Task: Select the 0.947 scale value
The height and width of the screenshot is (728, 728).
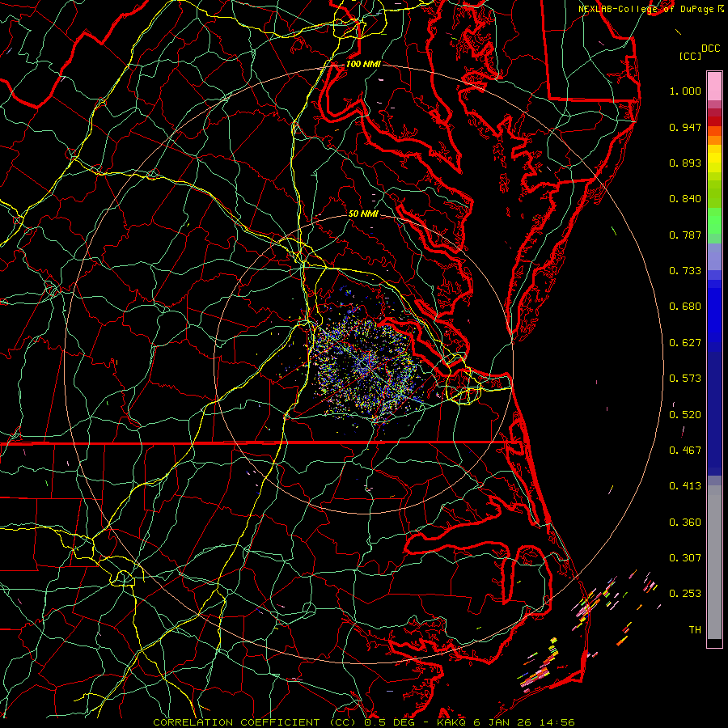Action: click(685, 127)
